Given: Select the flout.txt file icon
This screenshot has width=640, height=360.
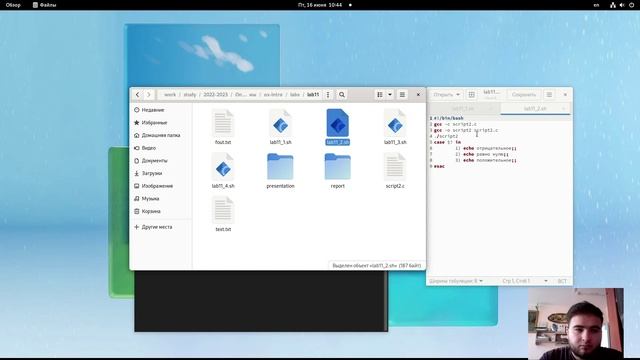Looking at the screenshot, I should [x=223, y=123].
